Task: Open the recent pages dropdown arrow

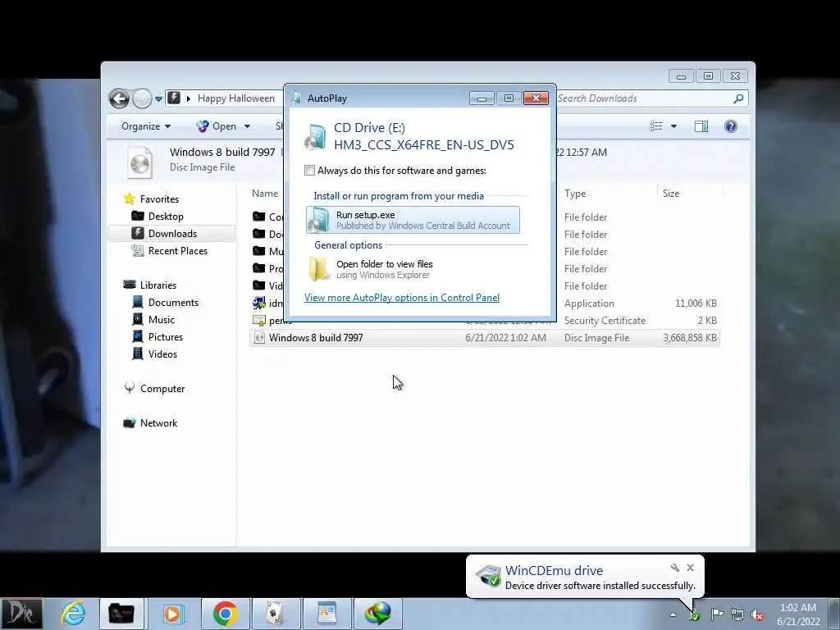Action: tap(158, 99)
